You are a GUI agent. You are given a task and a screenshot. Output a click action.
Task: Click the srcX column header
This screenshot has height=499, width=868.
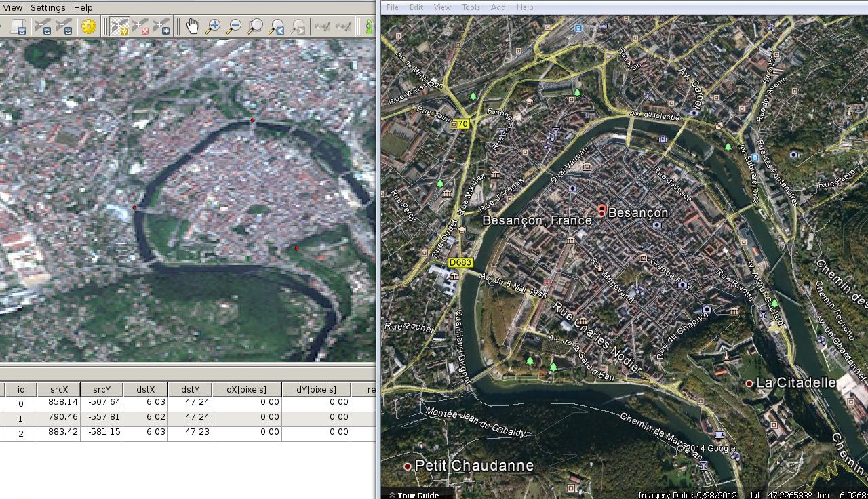(59, 389)
